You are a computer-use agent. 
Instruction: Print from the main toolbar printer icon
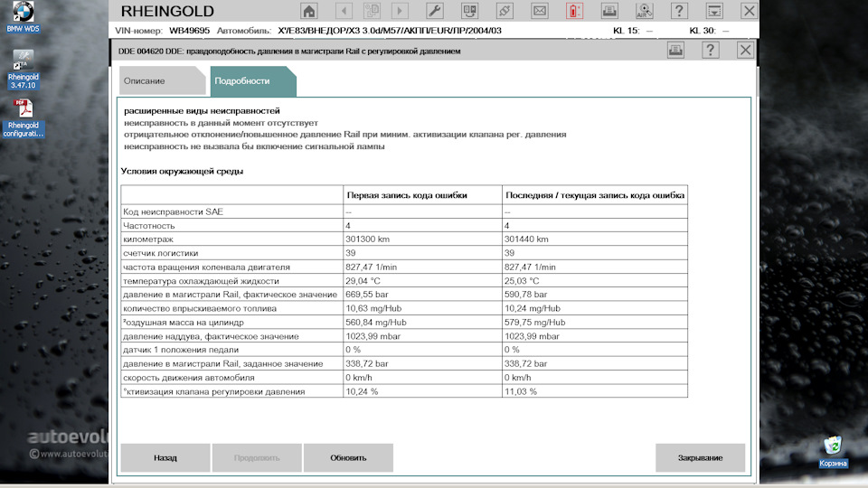(609, 11)
